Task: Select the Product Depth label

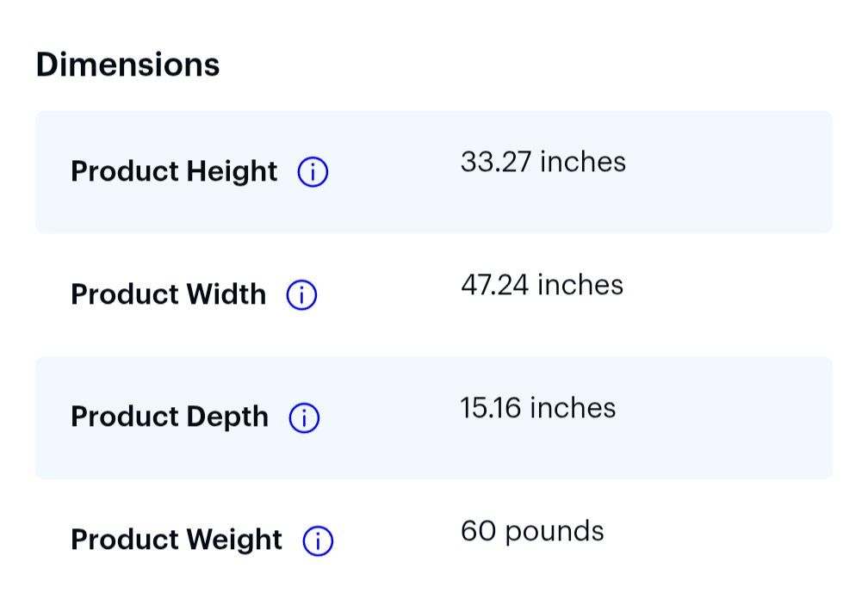Action: (170, 417)
